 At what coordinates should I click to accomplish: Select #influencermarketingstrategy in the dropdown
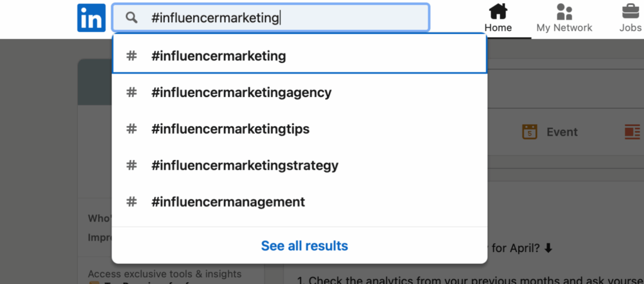[x=300, y=165]
